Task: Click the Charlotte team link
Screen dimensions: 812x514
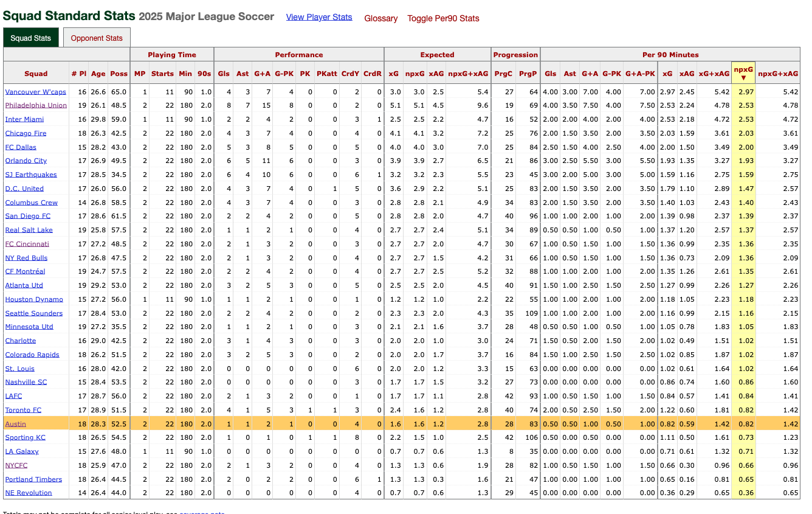Action: 21,341
